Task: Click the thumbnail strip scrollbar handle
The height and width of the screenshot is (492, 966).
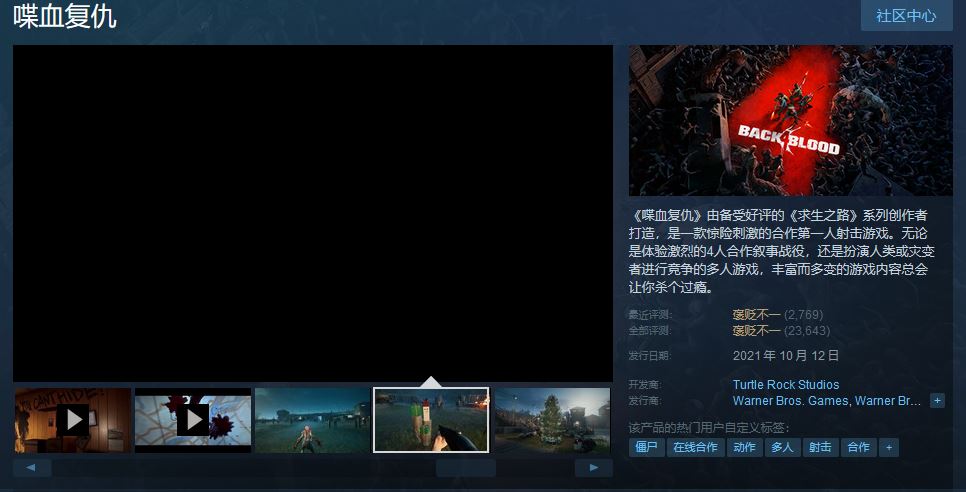Action: click(x=466, y=468)
